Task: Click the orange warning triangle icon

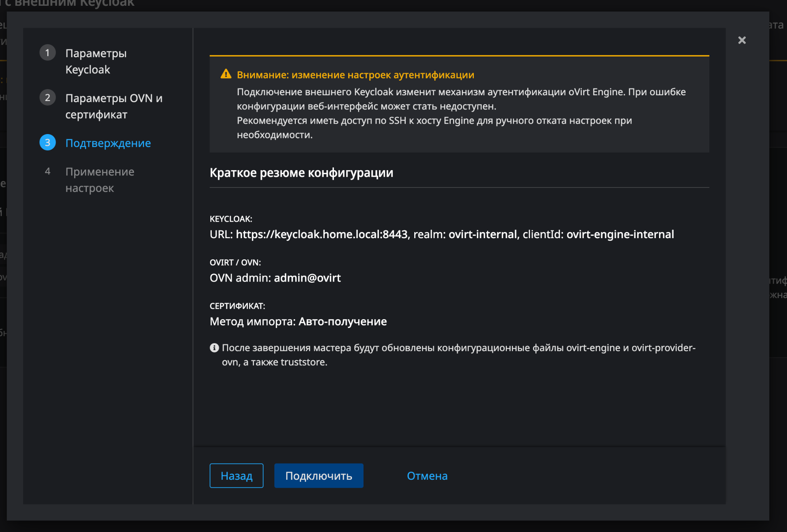Action: coord(226,74)
